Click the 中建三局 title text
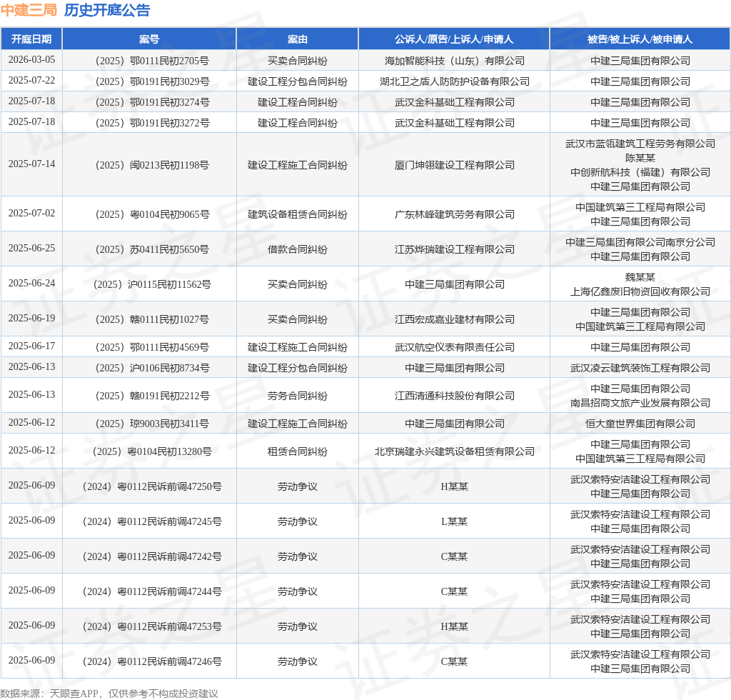The height and width of the screenshot is (700, 731). [x=29, y=10]
